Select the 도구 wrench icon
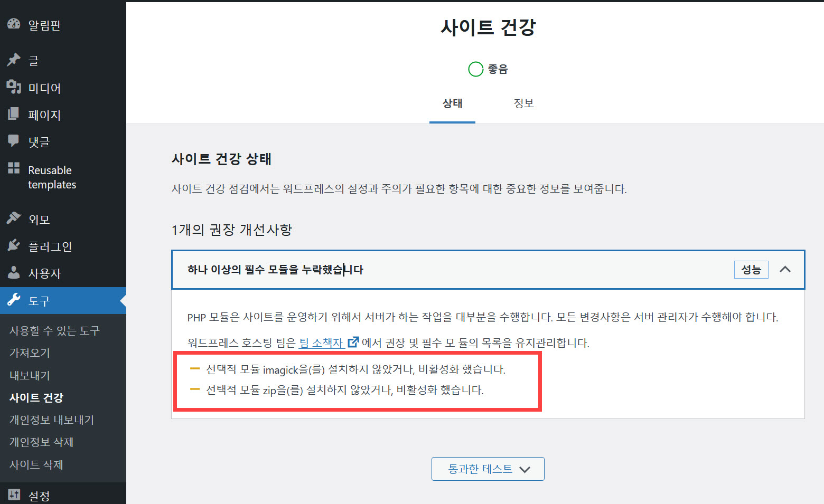This screenshot has width=824, height=504. [x=13, y=300]
